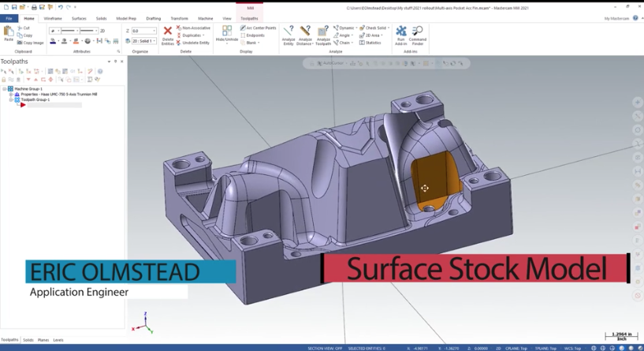Screen dimensions: 644x351
Task: Click the My Mastercam link
Action: [616, 18]
